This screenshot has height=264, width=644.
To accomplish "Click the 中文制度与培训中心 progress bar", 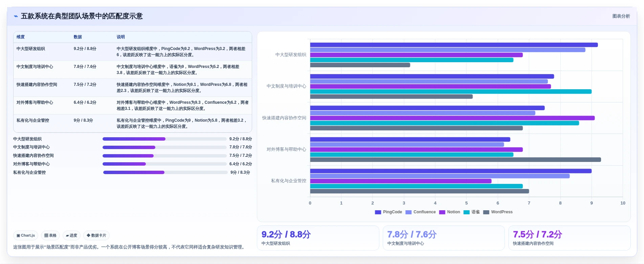I will (164, 147).
